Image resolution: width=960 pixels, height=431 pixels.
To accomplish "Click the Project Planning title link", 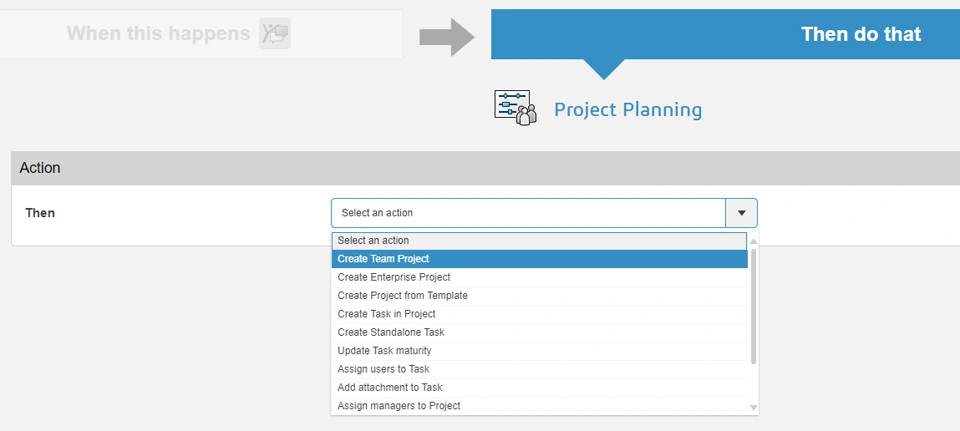I will pyautogui.click(x=628, y=109).
